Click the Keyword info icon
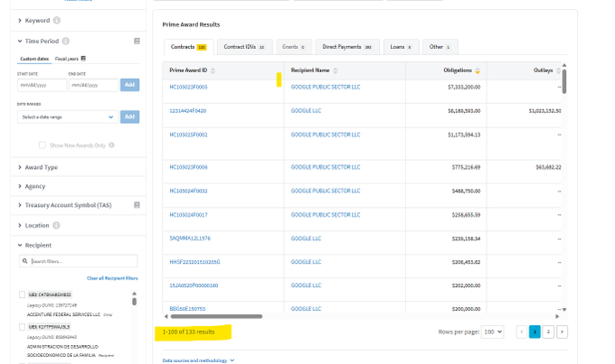The image size is (615, 364). [x=57, y=20]
